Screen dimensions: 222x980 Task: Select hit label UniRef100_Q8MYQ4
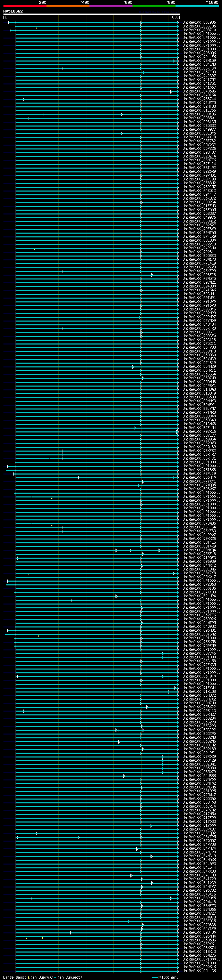tap(199, 550)
